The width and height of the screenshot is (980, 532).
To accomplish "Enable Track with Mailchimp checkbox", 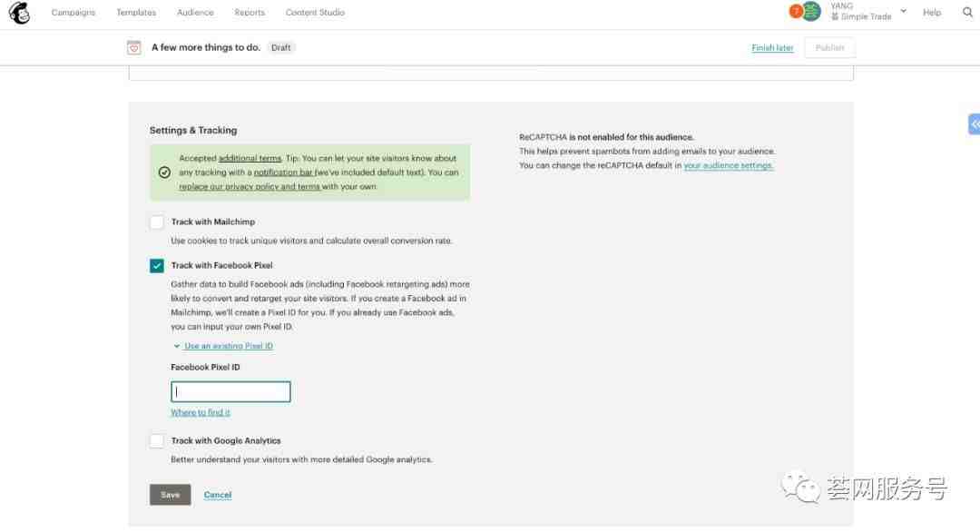I will click(157, 222).
